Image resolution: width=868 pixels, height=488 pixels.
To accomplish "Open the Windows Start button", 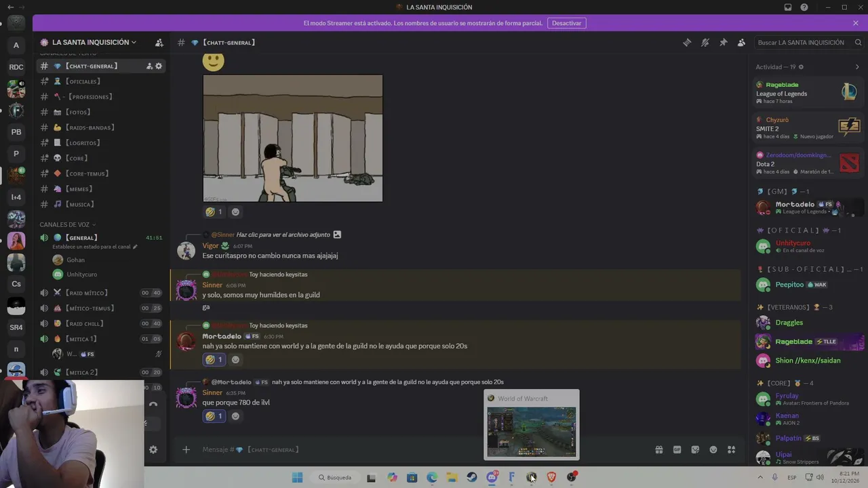I will pyautogui.click(x=297, y=477).
